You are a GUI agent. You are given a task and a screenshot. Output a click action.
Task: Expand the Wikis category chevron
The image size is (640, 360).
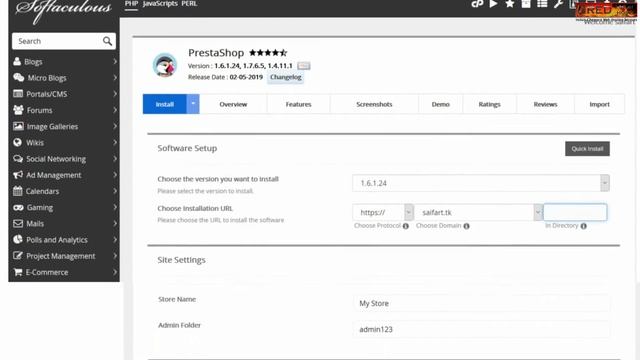click(x=115, y=142)
